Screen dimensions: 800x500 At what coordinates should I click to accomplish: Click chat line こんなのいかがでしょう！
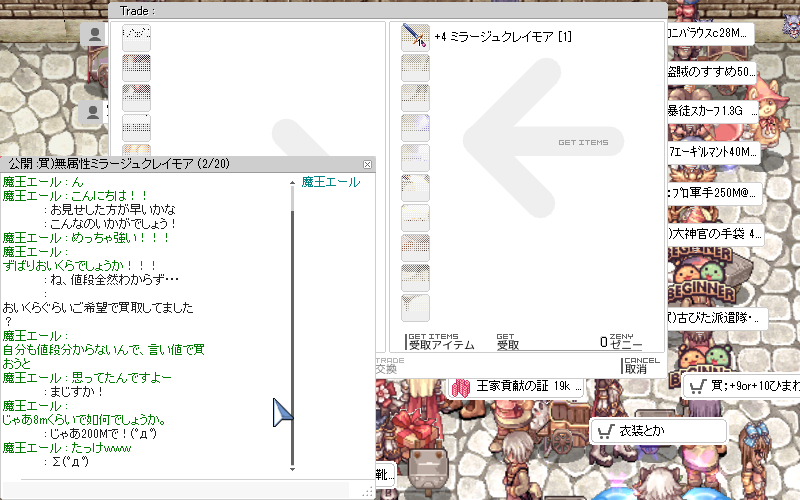pyautogui.click(x=113, y=223)
